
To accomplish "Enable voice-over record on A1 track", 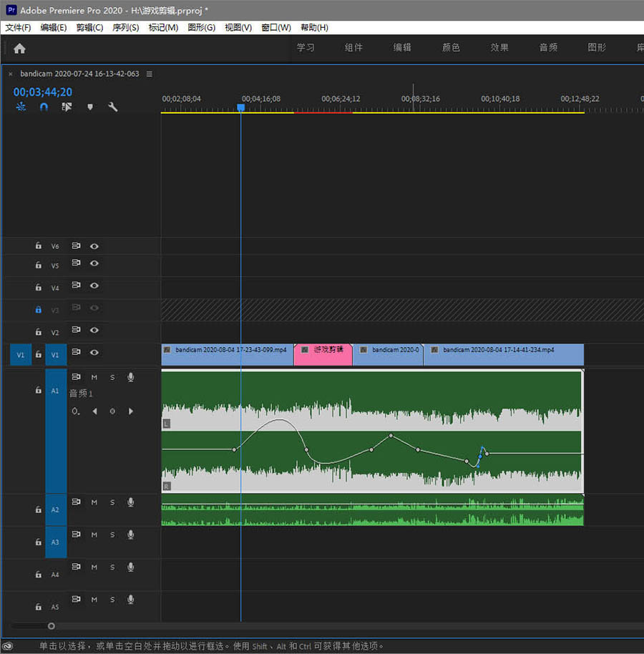I will (130, 377).
